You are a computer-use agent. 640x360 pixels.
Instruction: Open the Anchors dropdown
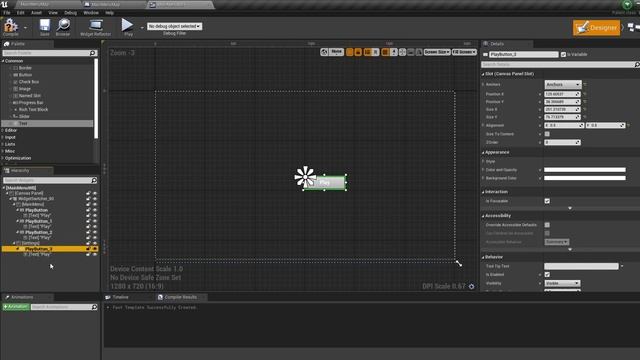tap(562, 84)
